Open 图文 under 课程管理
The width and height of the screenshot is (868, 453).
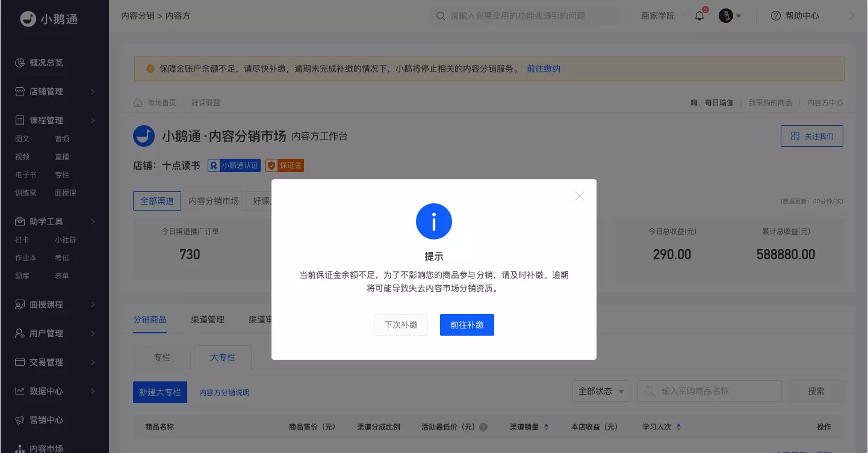point(22,139)
